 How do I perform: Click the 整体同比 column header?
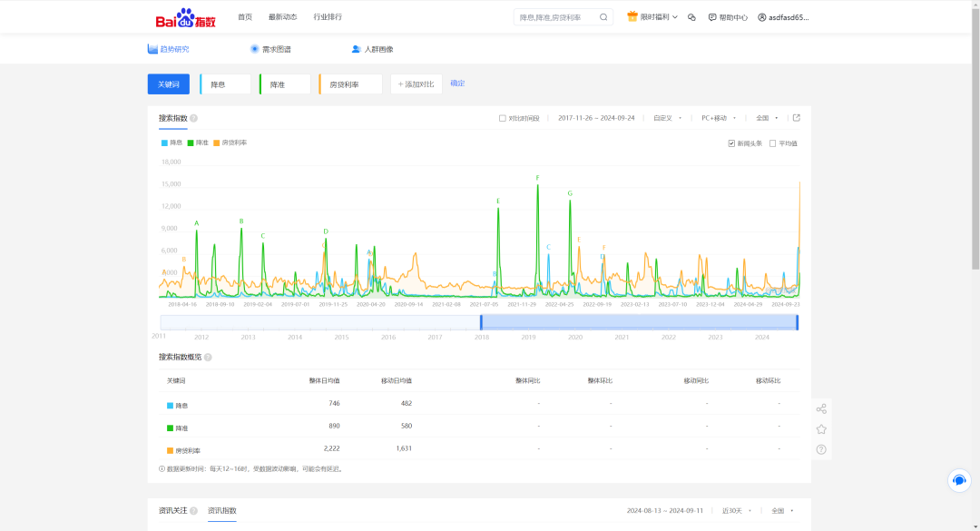tap(527, 380)
